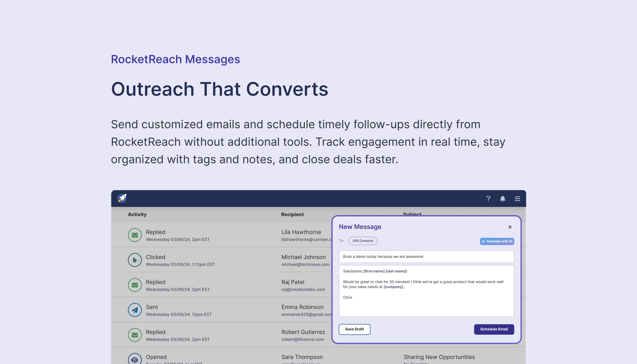The image size is (637, 364).
Task: Click Sara Thompson's Opened eye icon
Action: [135, 359]
